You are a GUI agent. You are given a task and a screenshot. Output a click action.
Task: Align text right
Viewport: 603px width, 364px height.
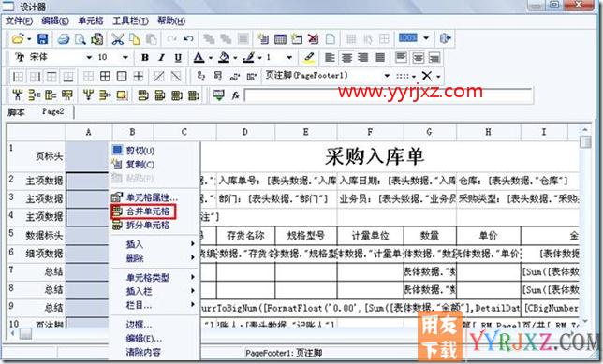point(363,58)
